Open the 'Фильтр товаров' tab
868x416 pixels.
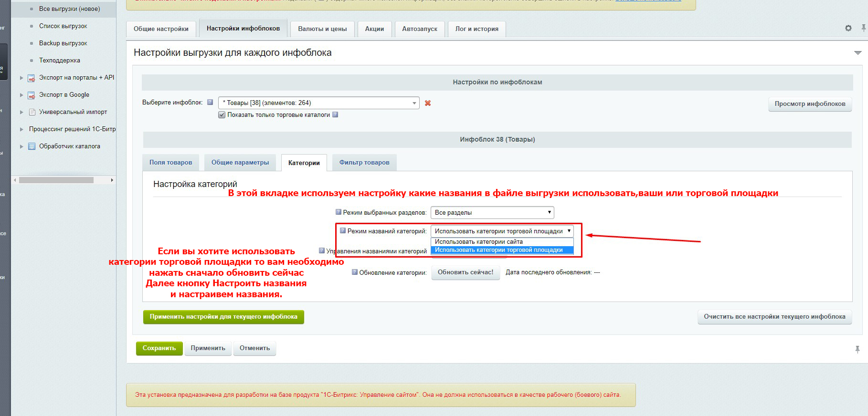pos(364,163)
